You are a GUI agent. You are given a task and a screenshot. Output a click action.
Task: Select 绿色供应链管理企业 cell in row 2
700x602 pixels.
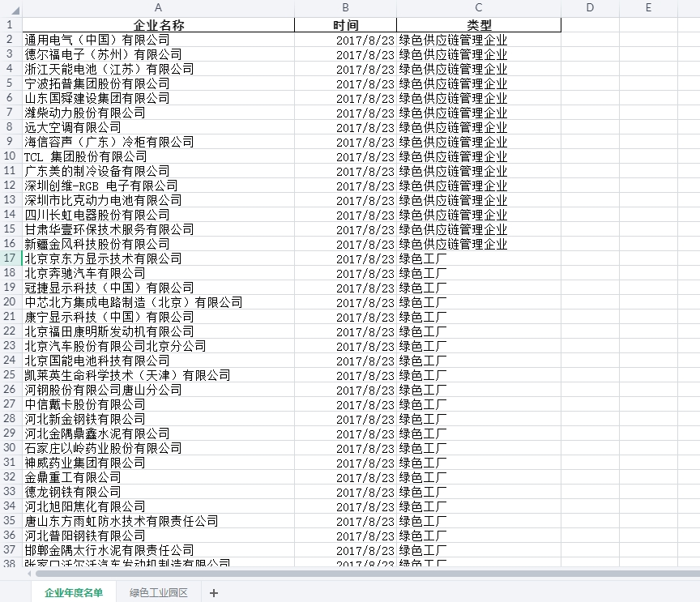479,40
